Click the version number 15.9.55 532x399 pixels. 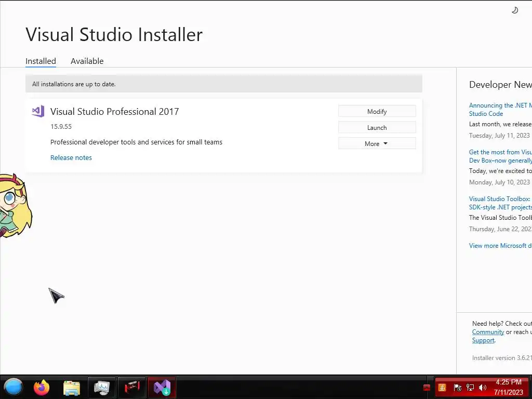tap(61, 127)
